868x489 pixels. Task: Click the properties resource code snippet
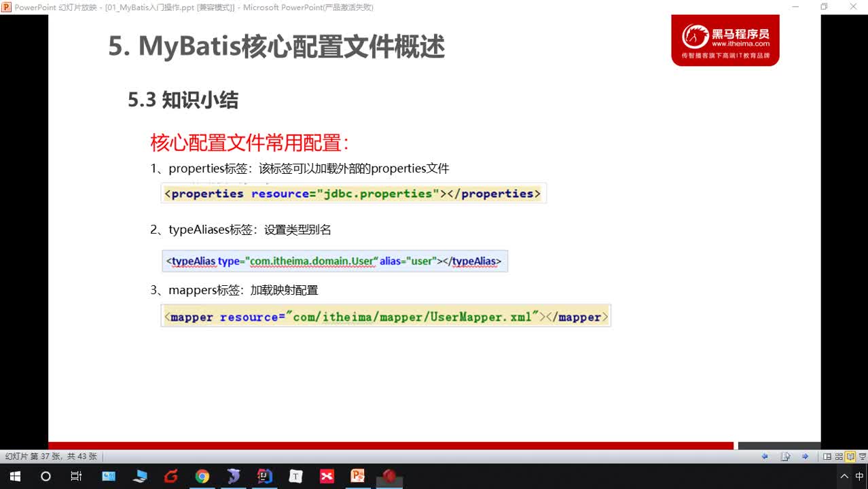[x=353, y=194]
